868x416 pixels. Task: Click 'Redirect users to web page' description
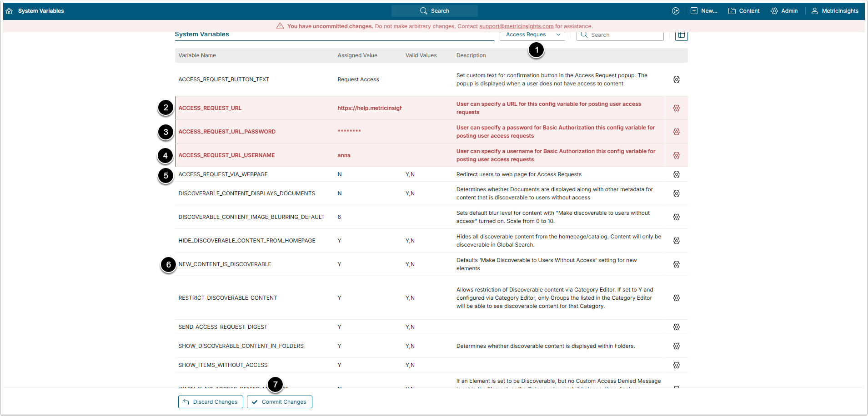tap(519, 174)
